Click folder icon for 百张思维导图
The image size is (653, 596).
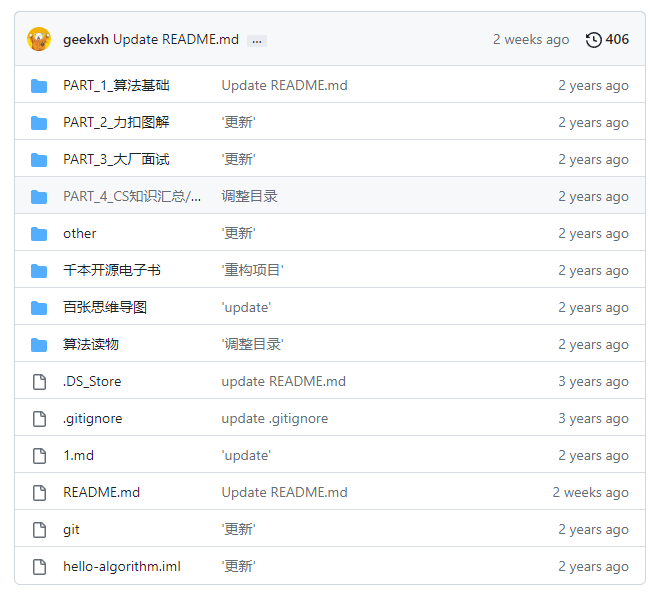coord(39,308)
